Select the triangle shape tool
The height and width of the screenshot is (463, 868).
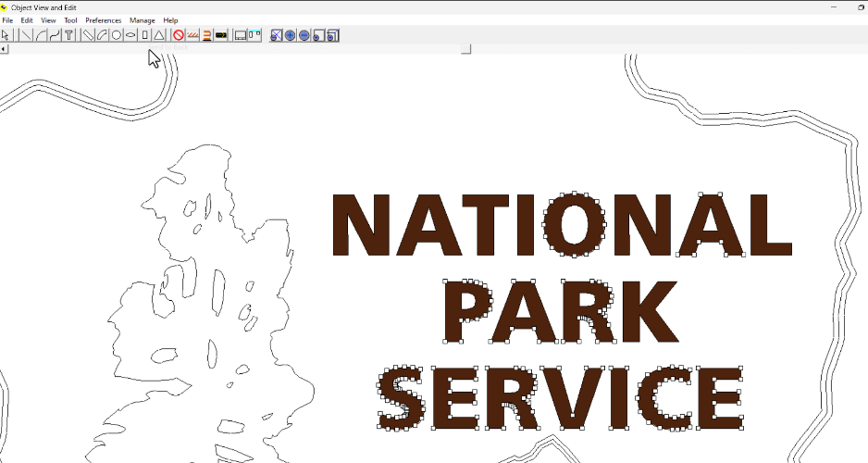[x=159, y=35]
